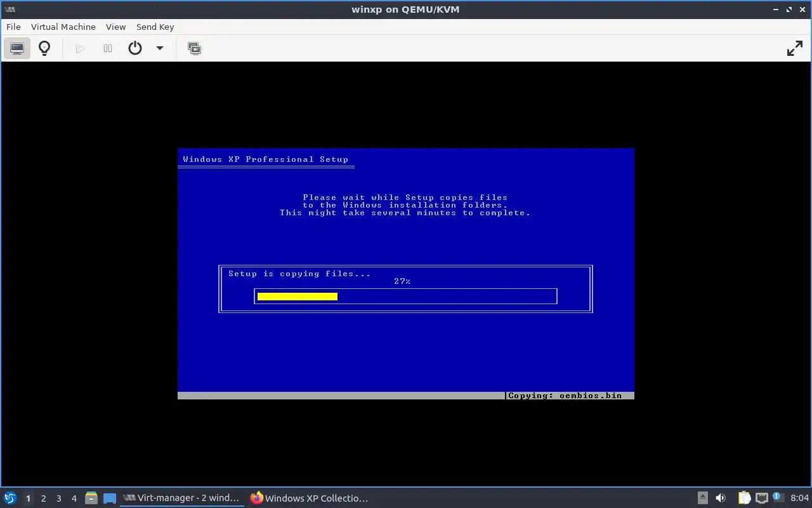Switch to workspace 2

[43, 498]
